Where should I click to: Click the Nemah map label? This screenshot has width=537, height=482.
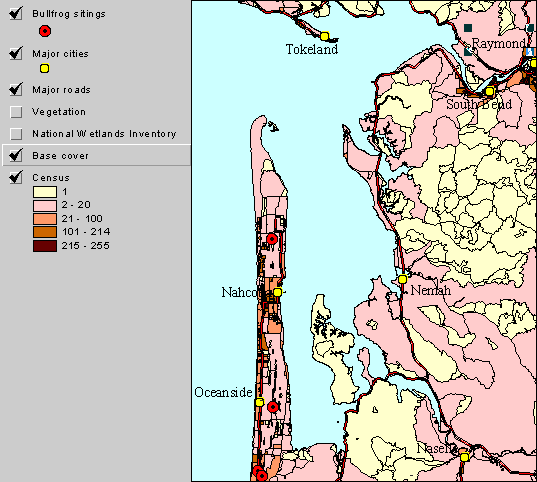(431, 291)
